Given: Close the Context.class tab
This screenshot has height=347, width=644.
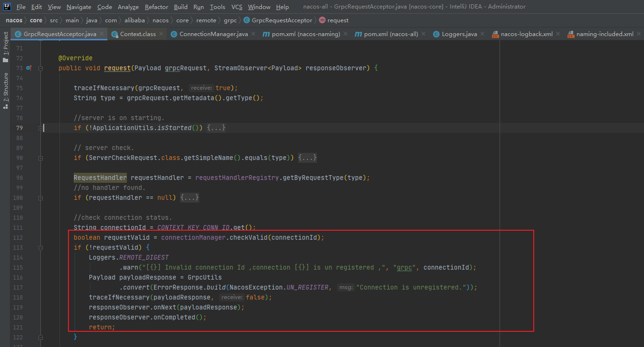Looking at the screenshot, I should (162, 34).
